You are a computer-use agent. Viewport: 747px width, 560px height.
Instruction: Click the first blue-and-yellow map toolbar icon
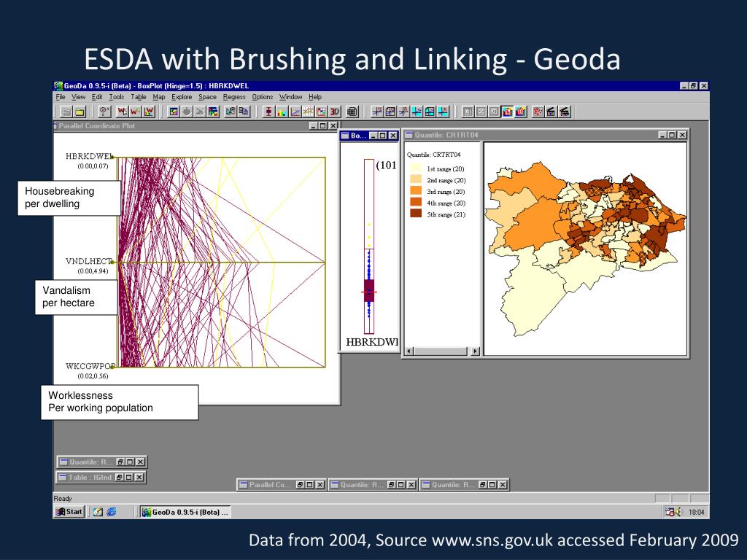pos(174,112)
